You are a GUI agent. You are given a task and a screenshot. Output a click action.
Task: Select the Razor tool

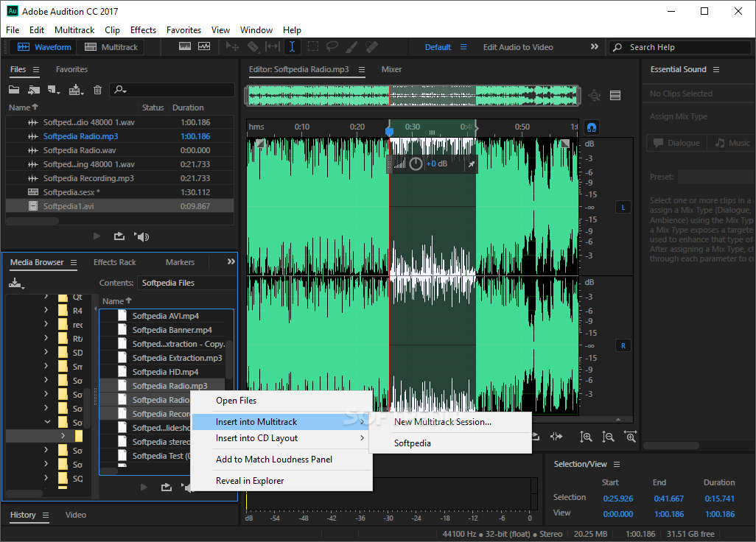(x=253, y=46)
